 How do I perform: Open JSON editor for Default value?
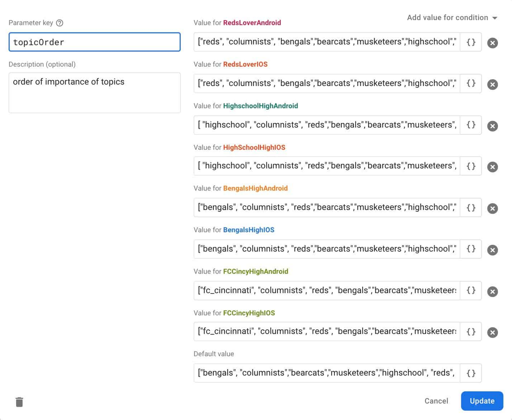tap(471, 373)
